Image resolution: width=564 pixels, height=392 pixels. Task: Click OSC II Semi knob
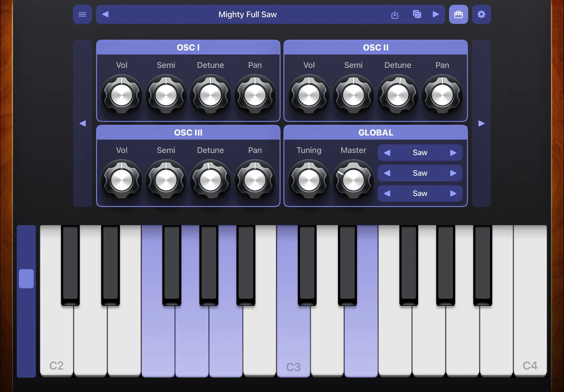353,95
